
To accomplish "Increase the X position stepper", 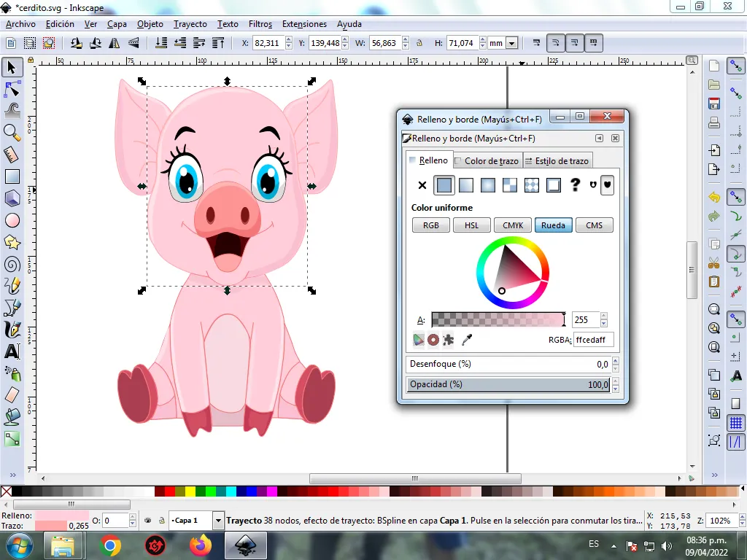I will pos(289,40).
